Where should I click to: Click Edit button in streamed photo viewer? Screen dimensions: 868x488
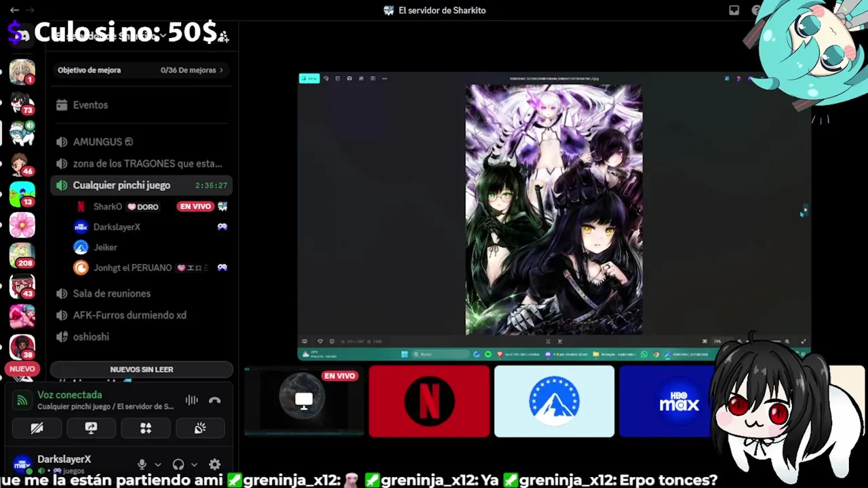309,79
